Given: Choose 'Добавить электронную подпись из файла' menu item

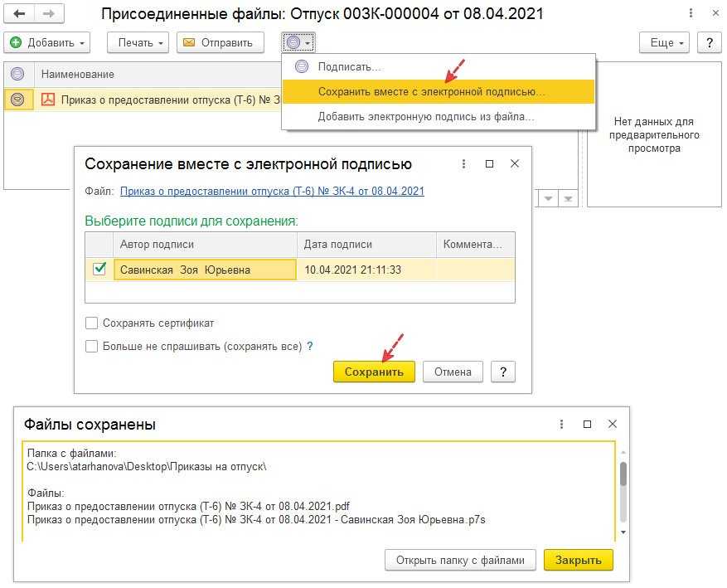Looking at the screenshot, I should (426, 117).
